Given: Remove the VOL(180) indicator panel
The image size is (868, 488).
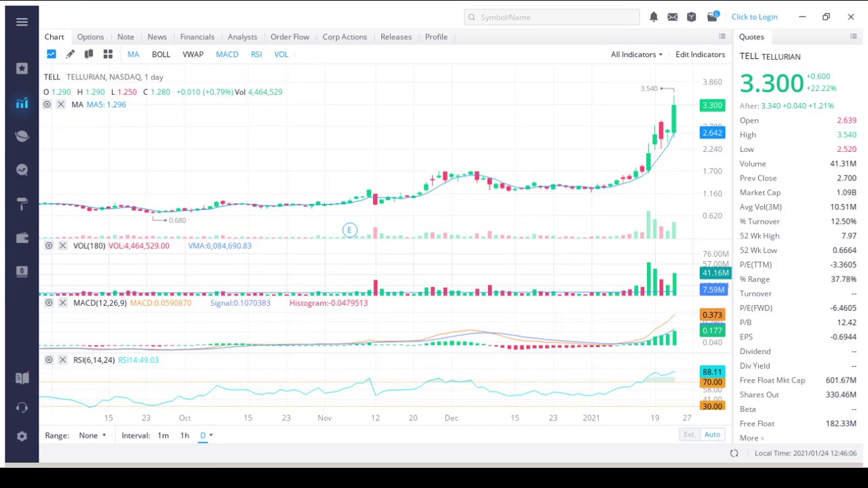Looking at the screenshot, I should [62, 245].
